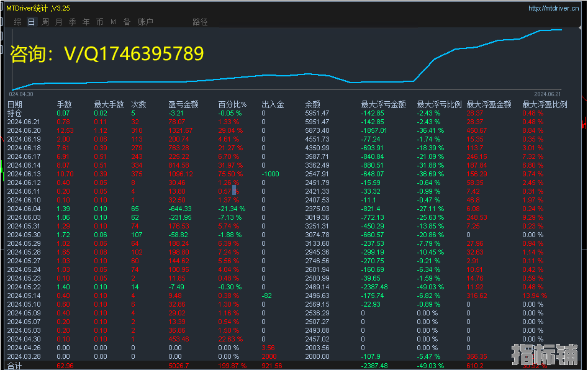Click the 余额 column header
Screen dimensions: 588x370
click(313, 104)
